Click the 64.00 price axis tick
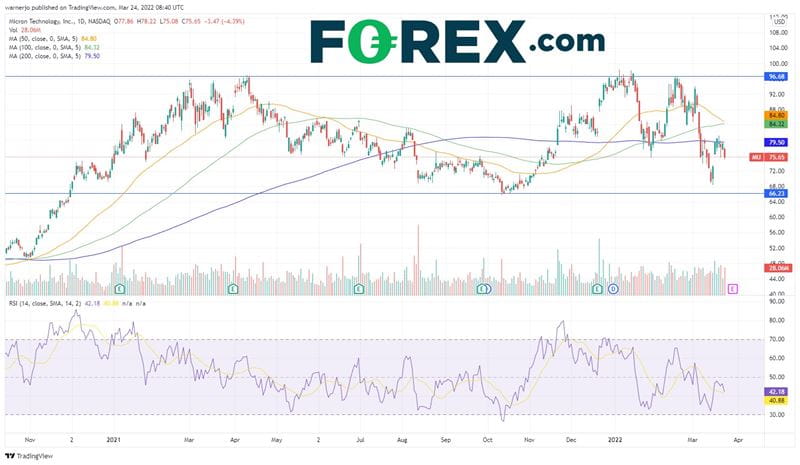The width and height of the screenshot is (800, 465). (x=778, y=202)
